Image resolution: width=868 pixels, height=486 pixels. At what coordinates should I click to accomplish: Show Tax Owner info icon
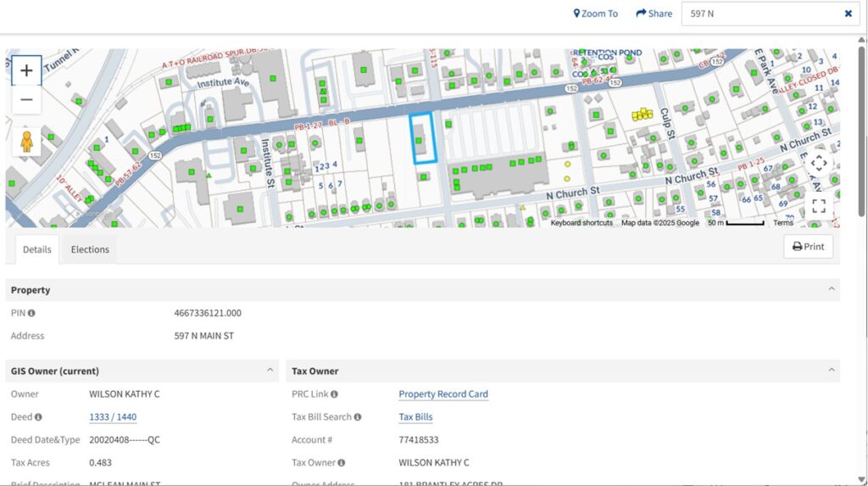pos(342,463)
